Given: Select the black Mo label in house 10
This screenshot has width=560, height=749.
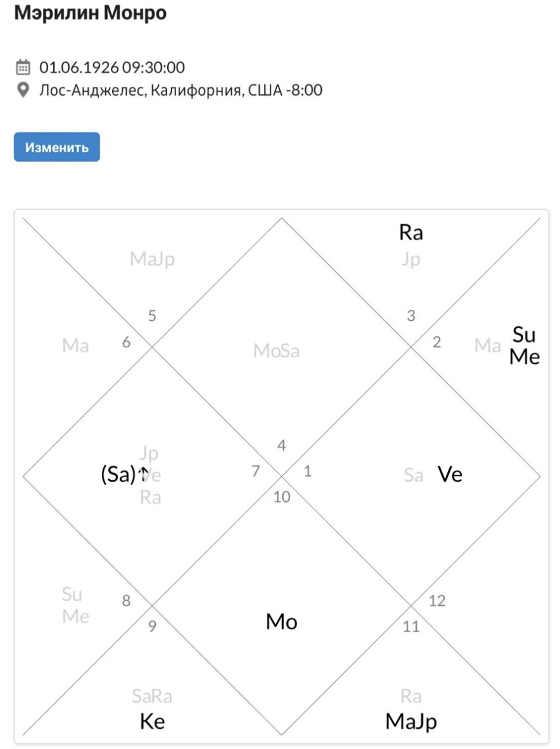Looking at the screenshot, I should (282, 622).
